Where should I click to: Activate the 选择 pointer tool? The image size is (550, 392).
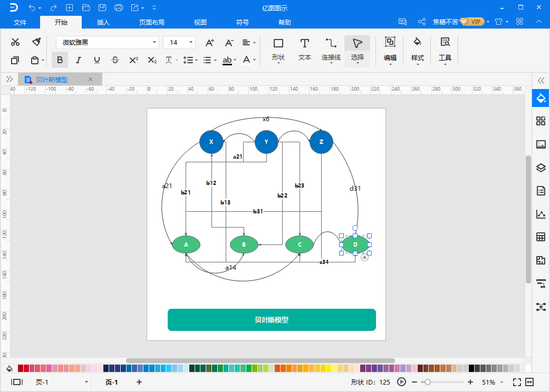coord(357,50)
